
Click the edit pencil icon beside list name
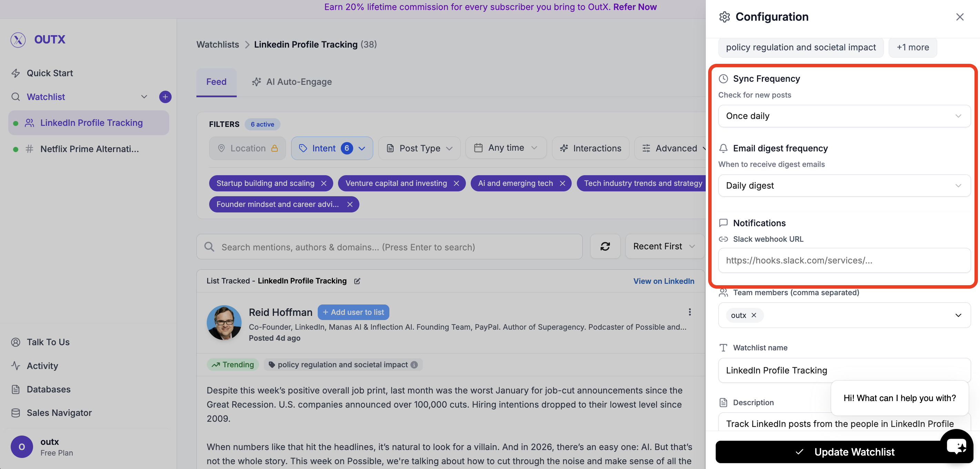[357, 281]
